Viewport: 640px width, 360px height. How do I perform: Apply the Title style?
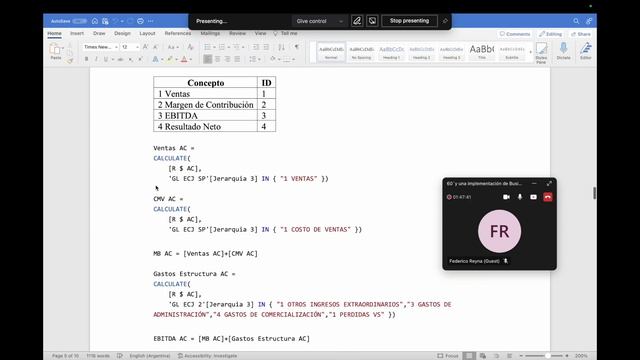482,52
